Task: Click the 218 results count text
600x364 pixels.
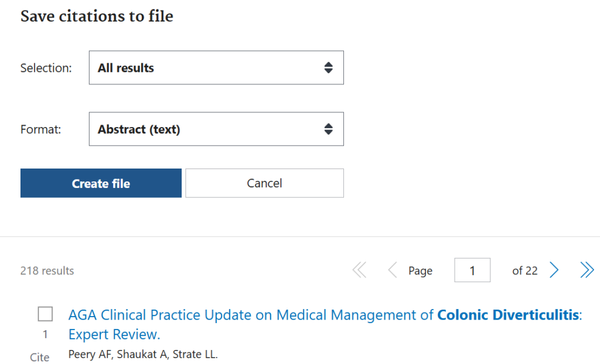Action: (x=47, y=271)
